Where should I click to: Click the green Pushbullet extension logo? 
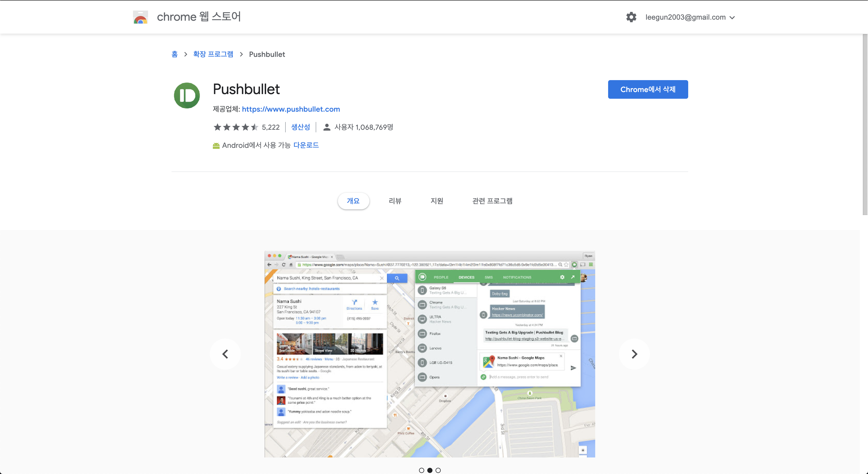pos(187,95)
